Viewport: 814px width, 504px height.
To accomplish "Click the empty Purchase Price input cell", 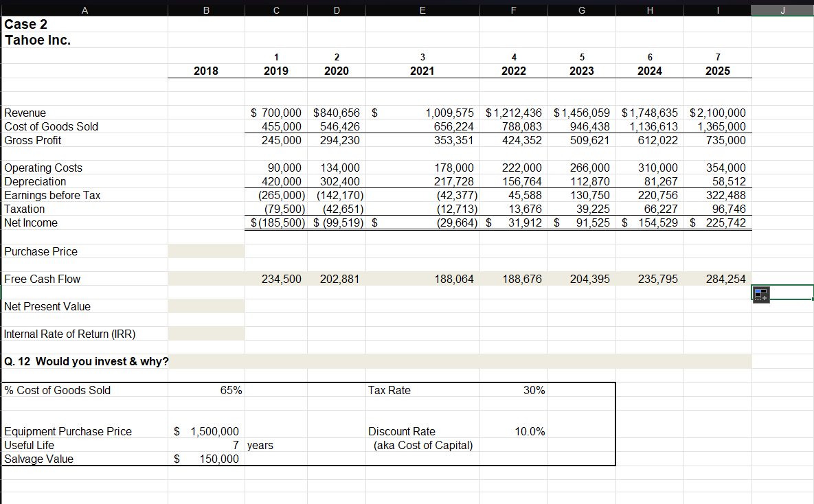I will tap(206, 251).
